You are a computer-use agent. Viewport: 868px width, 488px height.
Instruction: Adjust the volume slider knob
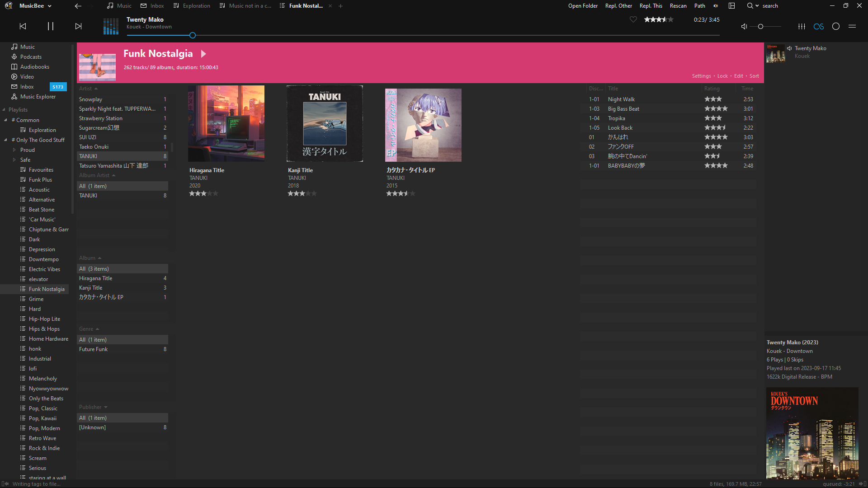click(x=760, y=26)
